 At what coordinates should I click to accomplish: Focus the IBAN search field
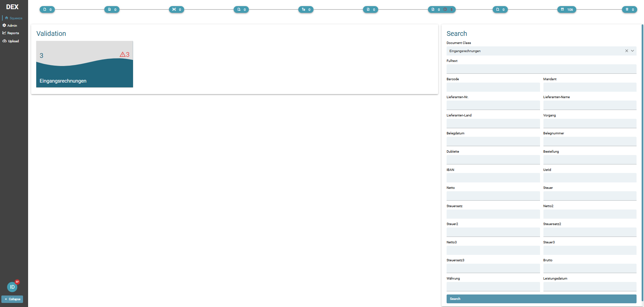point(493,178)
